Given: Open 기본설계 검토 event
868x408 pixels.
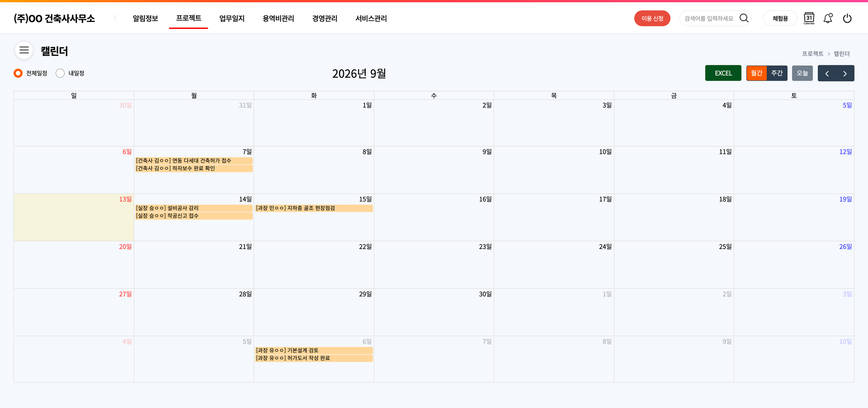Looking at the screenshot, I should [x=314, y=350].
